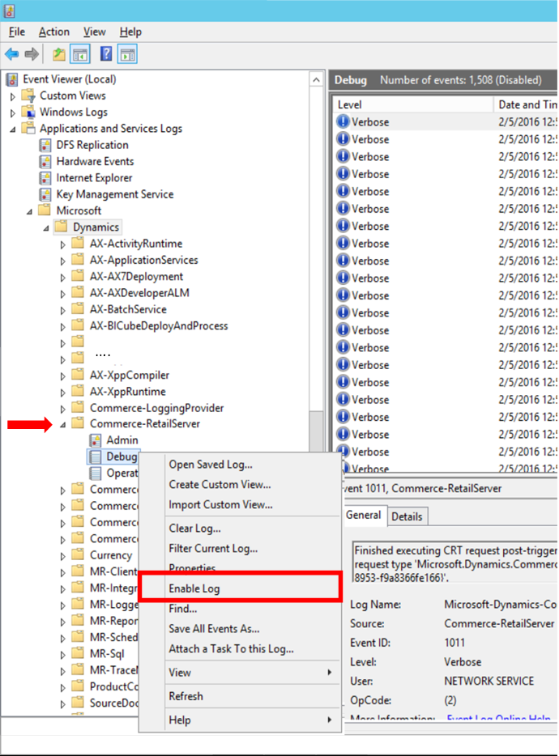Image resolution: width=559 pixels, height=756 pixels.
Task: Open the Action menu
Action: click(54, 32)
